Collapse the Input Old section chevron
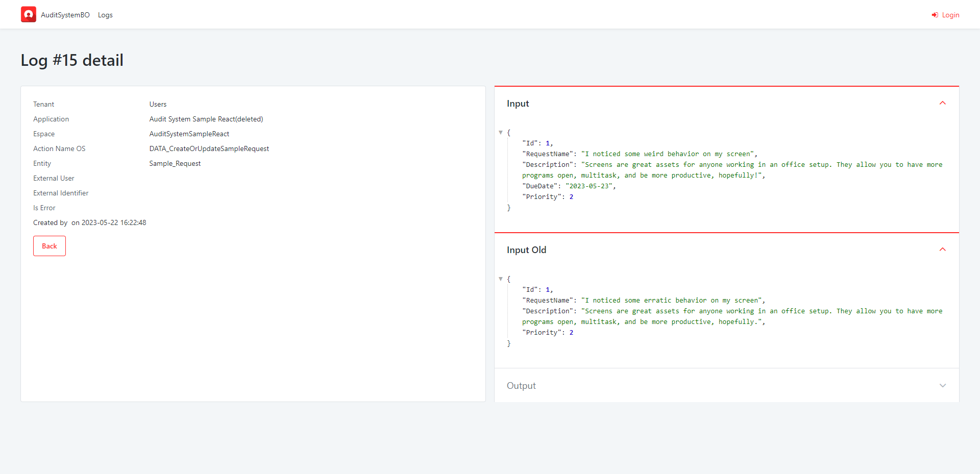The width and height of the screenshot is (980, 474). (x=943, y=250)
